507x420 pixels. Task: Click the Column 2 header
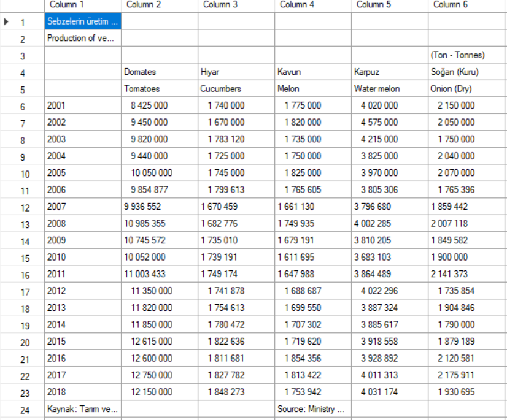coord(160,6)
